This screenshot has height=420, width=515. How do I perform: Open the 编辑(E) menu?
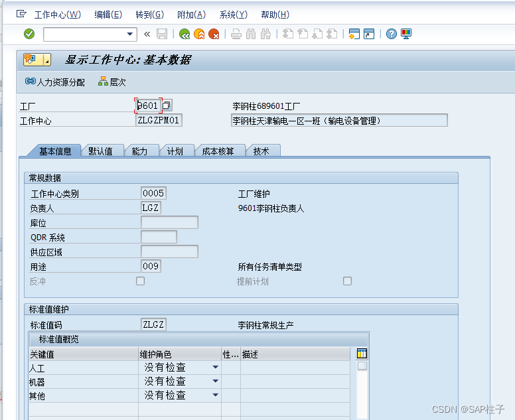[x=108, y=15]
